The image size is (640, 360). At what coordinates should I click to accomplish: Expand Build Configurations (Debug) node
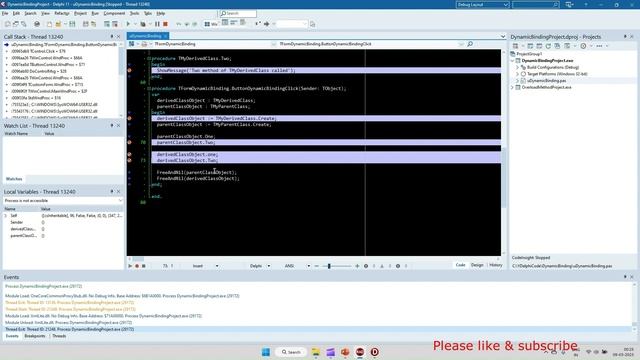(x=518, y=67)
